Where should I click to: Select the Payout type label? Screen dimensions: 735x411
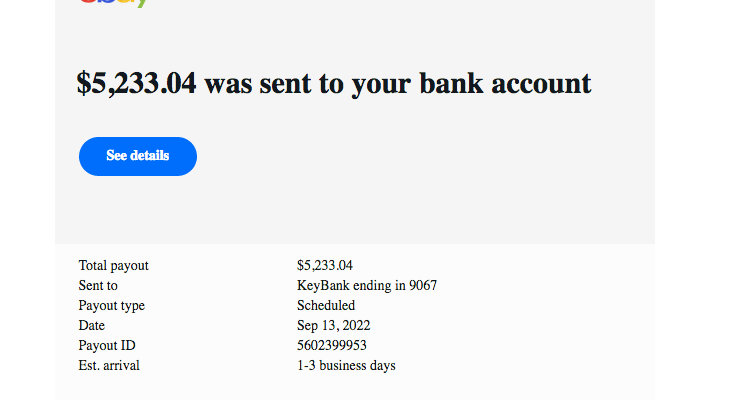pyautogui.click(x=111, y=306)
